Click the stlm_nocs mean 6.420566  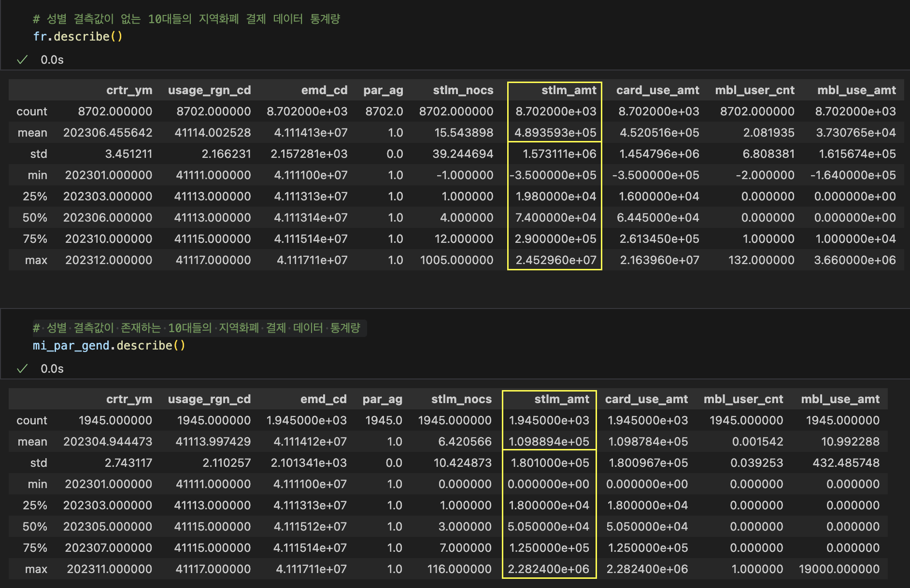(x=465, y=442)
